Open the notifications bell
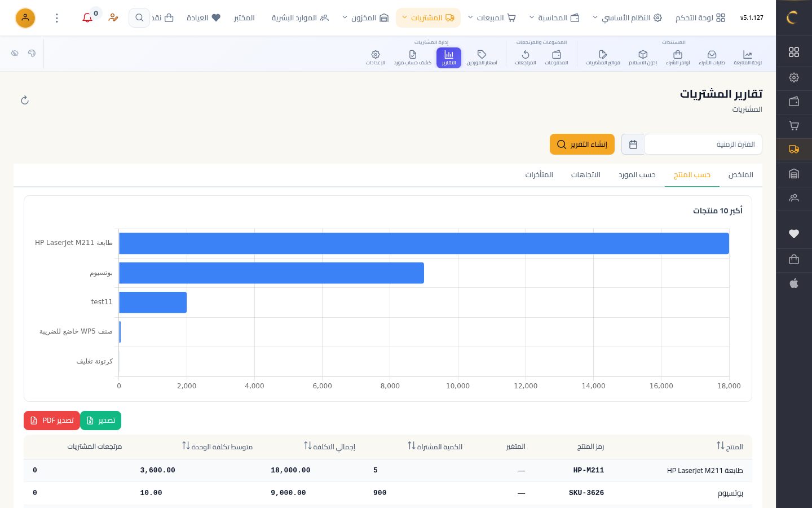This screenshot has width=812, height=508. (x=87, y=18)
